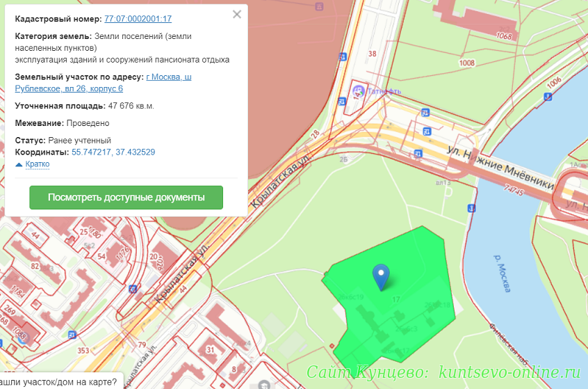Viewport: 588px width, 389px height.
Task: Open cadastral number 77:07:0002001:17 link
Action: (138, 19)
